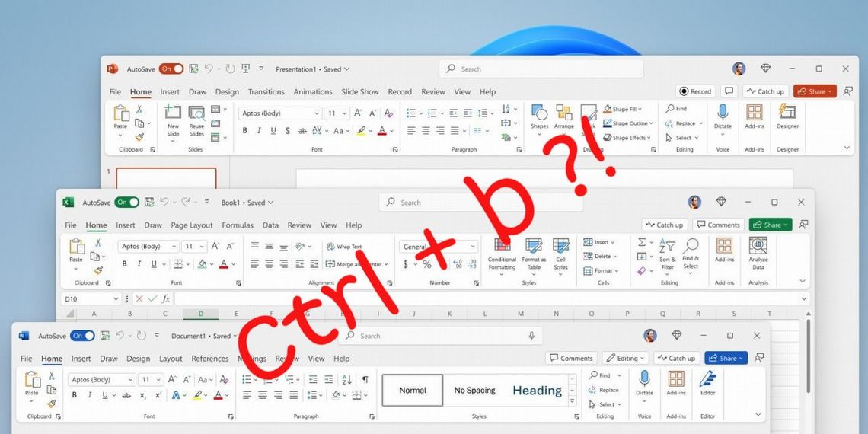Click Format as Table in Excel
The height and width of the screenshot is (434, 868).
tap(534, 256)
